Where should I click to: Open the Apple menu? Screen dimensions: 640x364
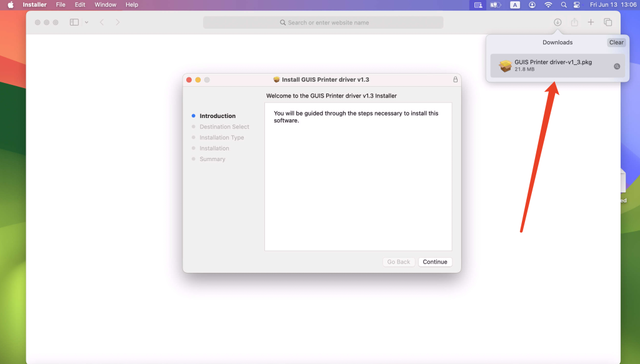(10, 5)
